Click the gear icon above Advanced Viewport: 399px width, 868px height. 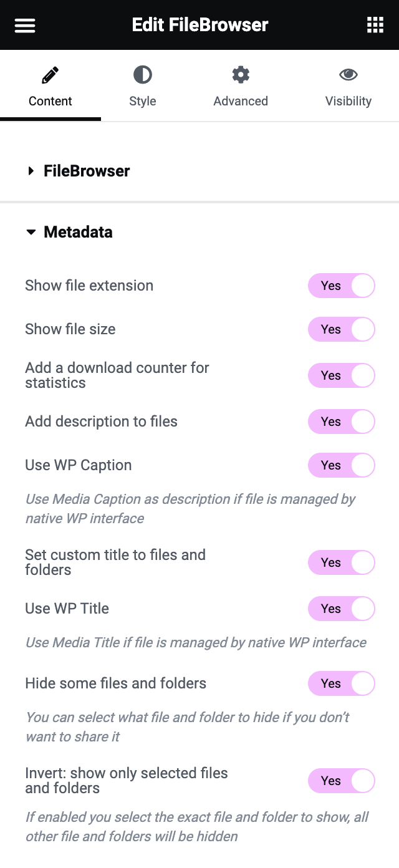[x=241, y=73]
